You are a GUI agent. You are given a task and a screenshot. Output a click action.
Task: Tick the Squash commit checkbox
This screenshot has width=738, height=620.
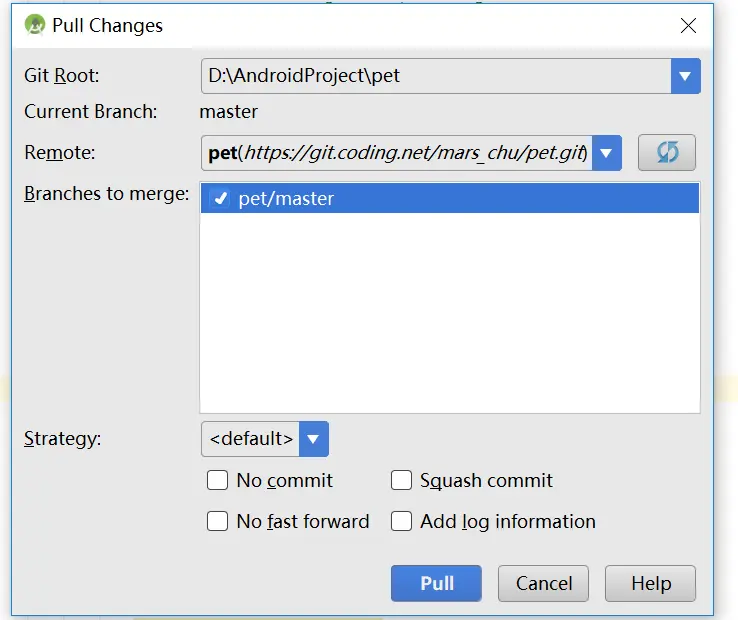[401, 481]
